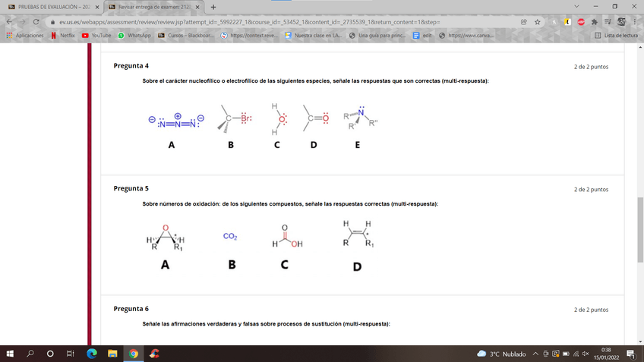Screen dimensions: 644x362
Task: Open the weather widget 3°C Nublado
Action: tap(501, 354)
